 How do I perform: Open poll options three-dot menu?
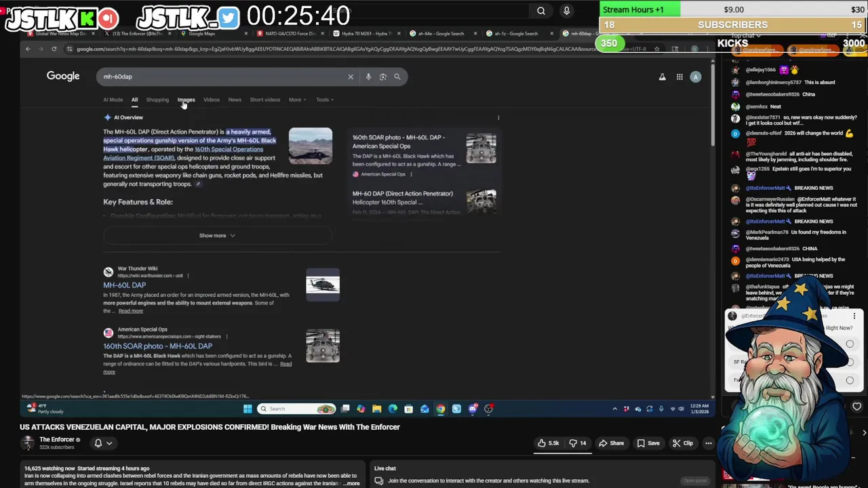point(854,316)
